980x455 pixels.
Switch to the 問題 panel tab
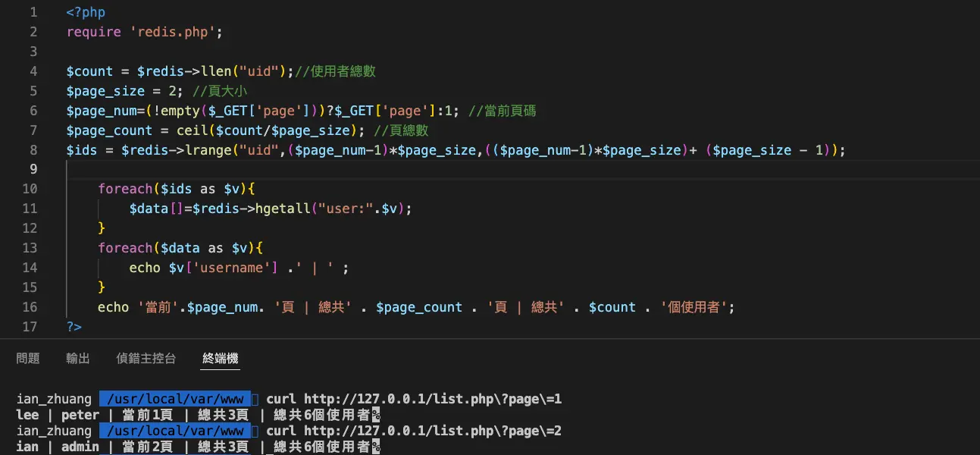point(28,359)
